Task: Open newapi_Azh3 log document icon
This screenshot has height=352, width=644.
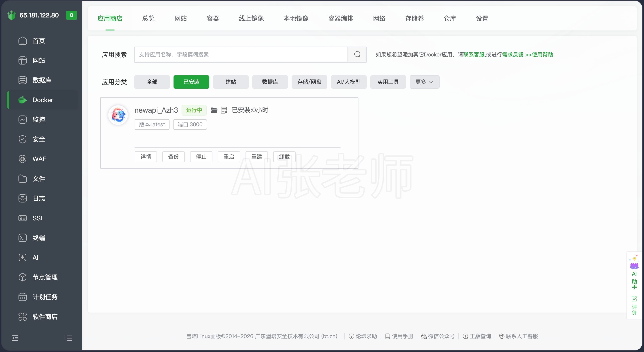Action: tap(224, 110)
